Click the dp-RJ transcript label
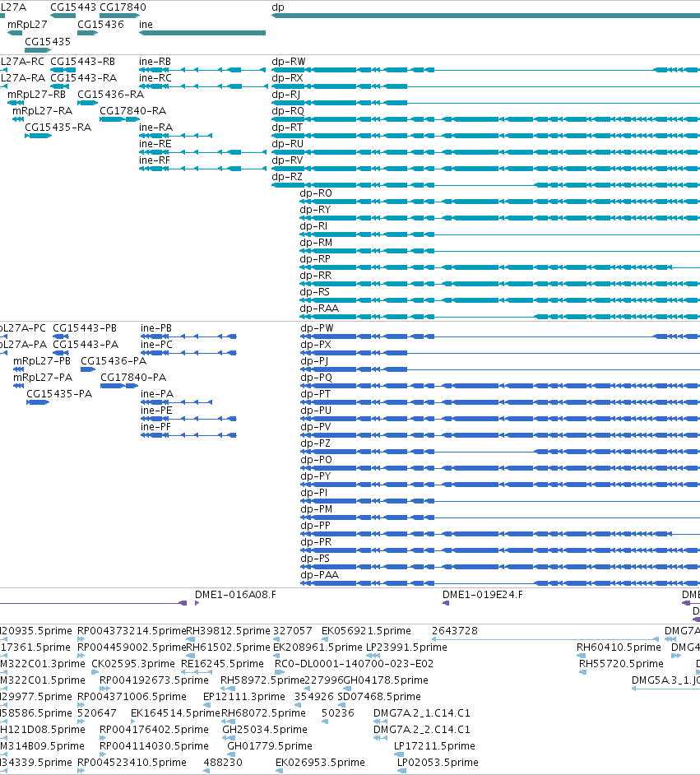Image resolution: width=700 pixels, height=775 pixels. click(286, 95)
